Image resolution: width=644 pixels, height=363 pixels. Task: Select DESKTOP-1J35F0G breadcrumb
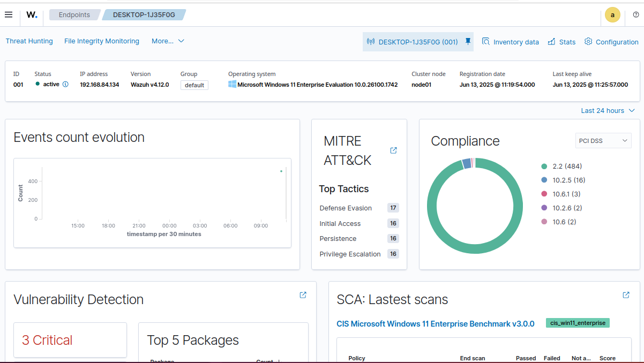click(x=144, y=15)
